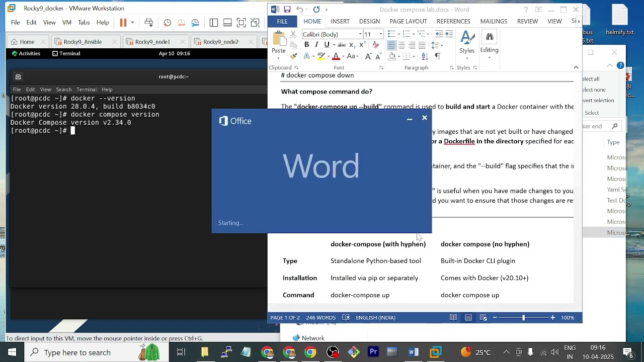This screenshot has width=644, height=362.
Task: Apply strikethrough formatting in Word
Action: [x=342, y=45]
